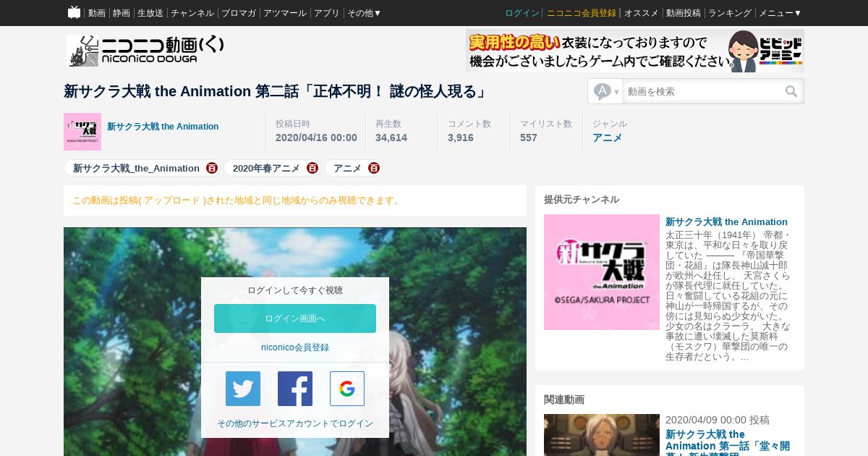Open ブロマガ in top navigation
The height and width of the screenshot is (456, 868).
(x=239, y=13)
